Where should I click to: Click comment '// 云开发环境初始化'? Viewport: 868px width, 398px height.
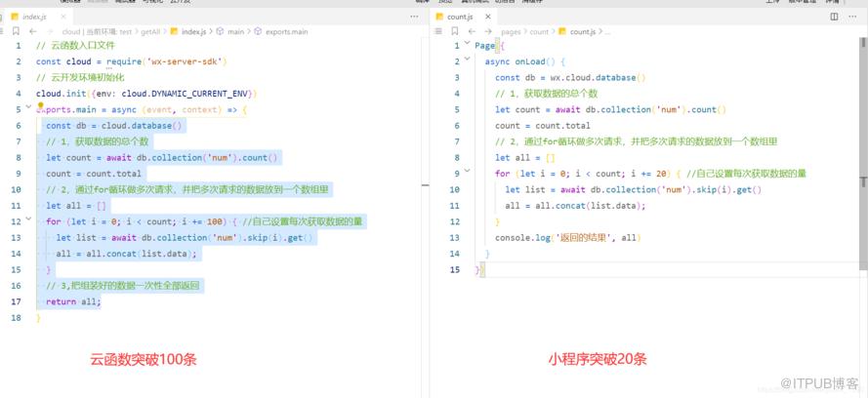(81, 77)
